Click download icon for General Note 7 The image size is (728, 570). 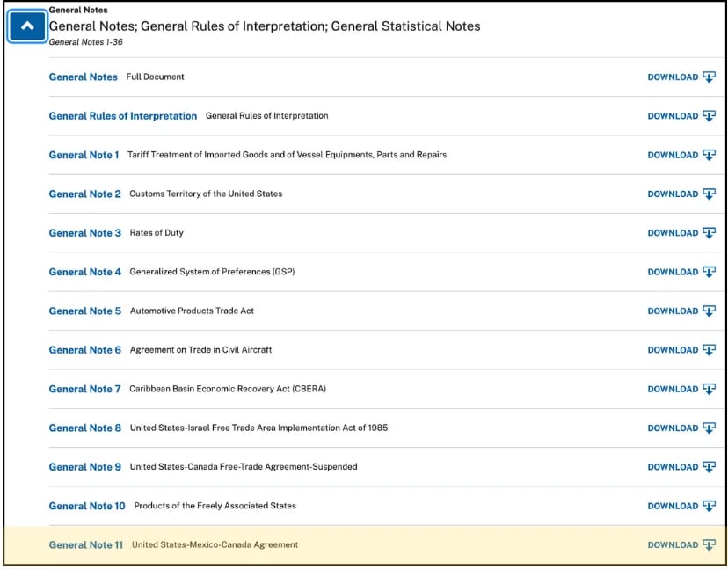(709, 389)
